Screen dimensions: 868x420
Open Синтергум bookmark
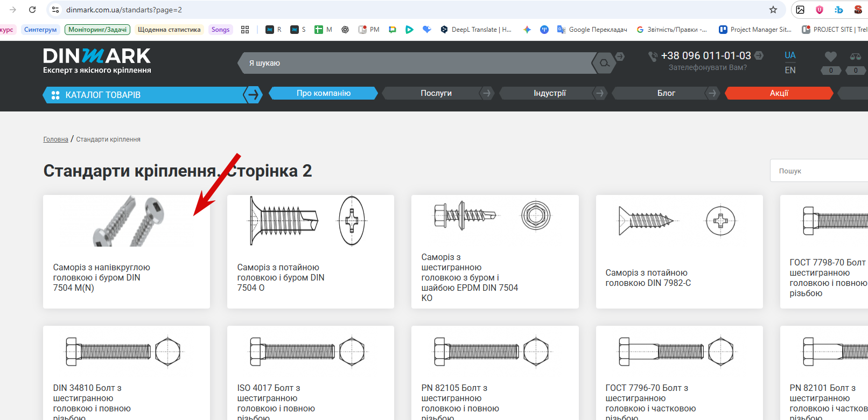click(x=40, y=30)
